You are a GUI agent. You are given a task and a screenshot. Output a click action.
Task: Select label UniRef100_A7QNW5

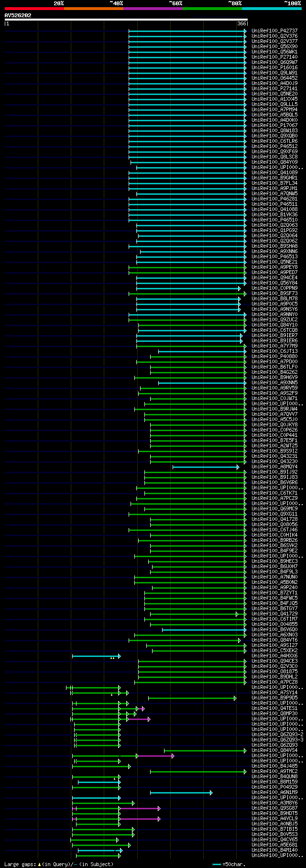coord(274,194)
